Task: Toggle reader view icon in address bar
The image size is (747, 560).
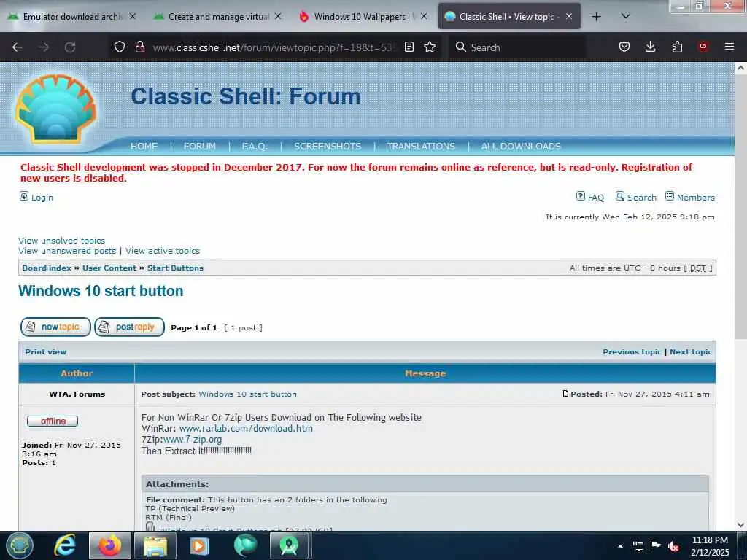Action: coord(409,47)
